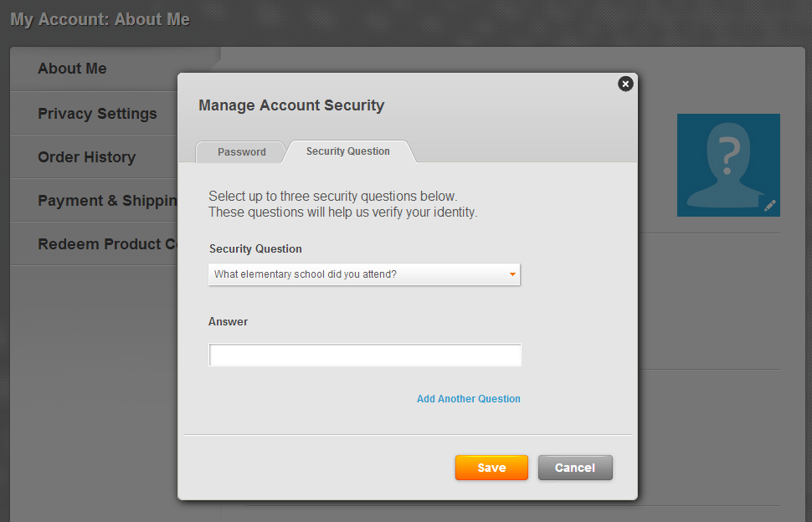Select the profile avatar placeholder image
812x522 pixels.
(728, 165)
